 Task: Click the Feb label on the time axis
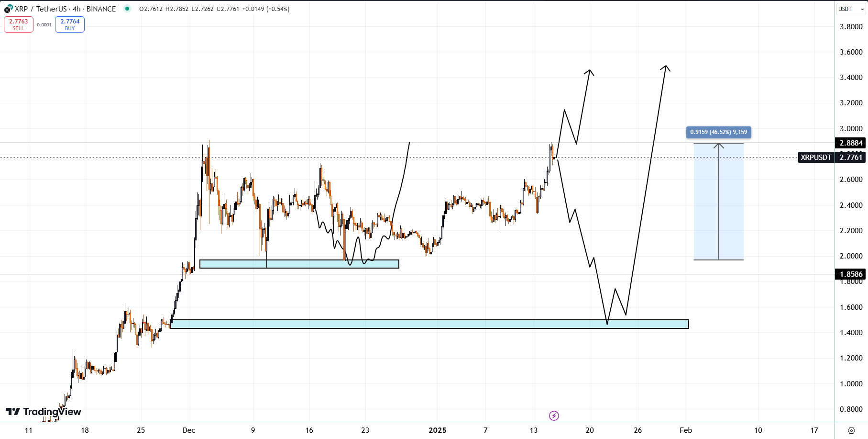click(686, 430)
